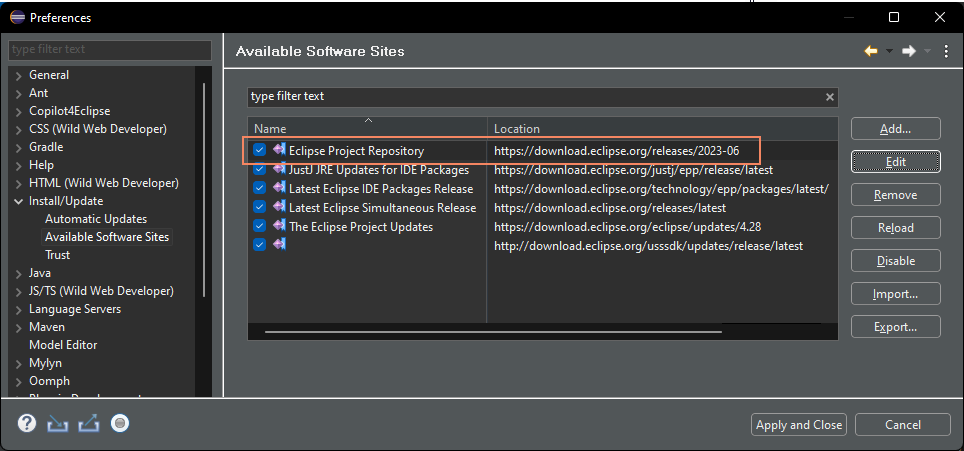Select the eclipse/updates/4.28 location cell

point(628,226)
